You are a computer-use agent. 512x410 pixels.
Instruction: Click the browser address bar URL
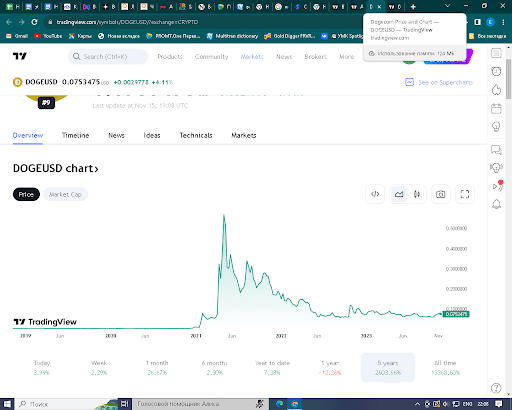[127, 22]
